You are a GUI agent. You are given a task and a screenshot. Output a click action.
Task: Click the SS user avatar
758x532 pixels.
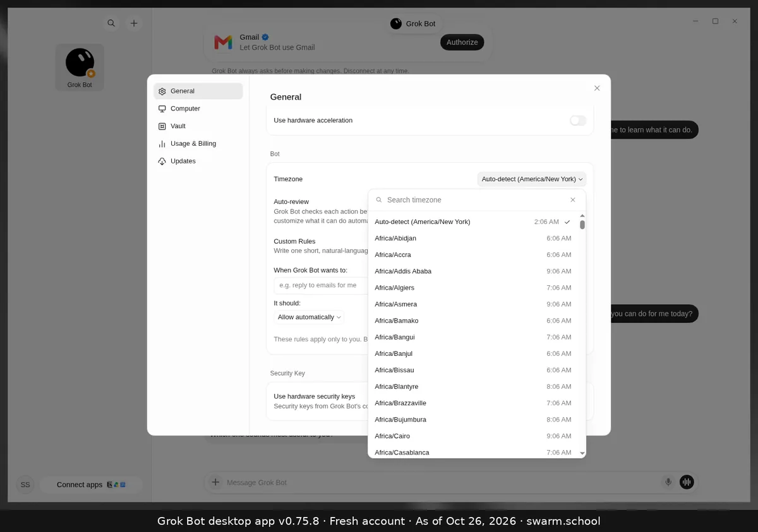pyautogui.click(x=25, y=485)
